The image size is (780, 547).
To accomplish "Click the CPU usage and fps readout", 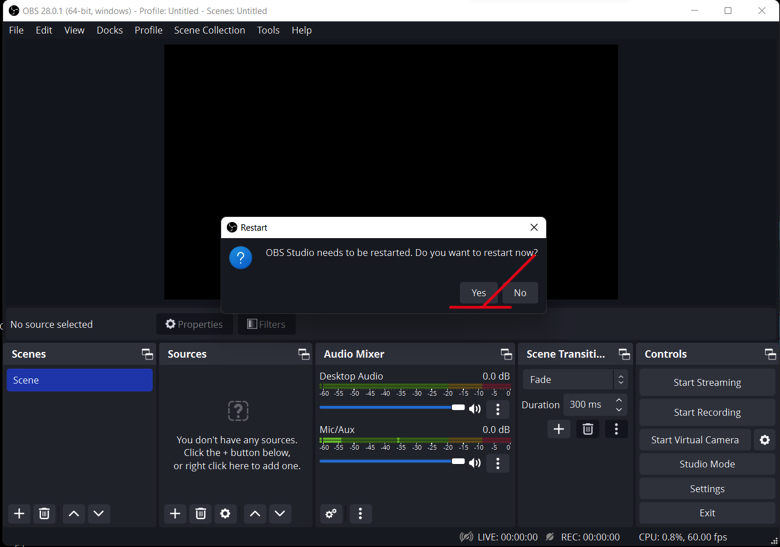I will [x=683, y=537].
